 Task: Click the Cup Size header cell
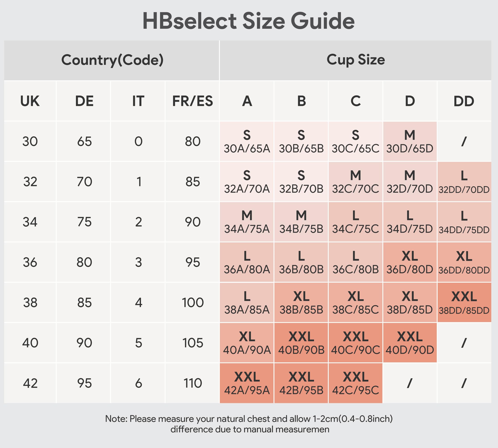(356, 60)
